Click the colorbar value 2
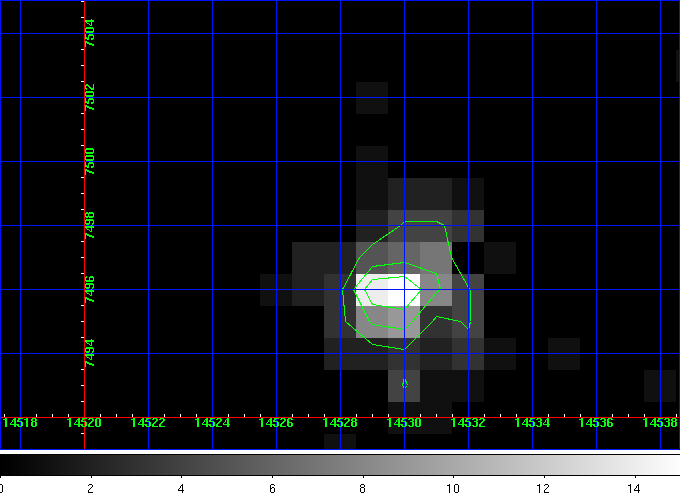 [90, 489]
